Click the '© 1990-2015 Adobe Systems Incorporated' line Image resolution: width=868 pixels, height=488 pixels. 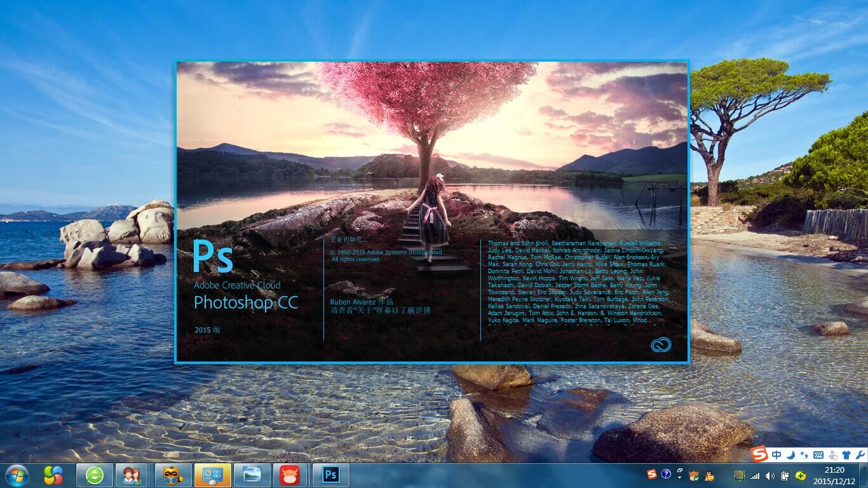click(x=387, y=252)
